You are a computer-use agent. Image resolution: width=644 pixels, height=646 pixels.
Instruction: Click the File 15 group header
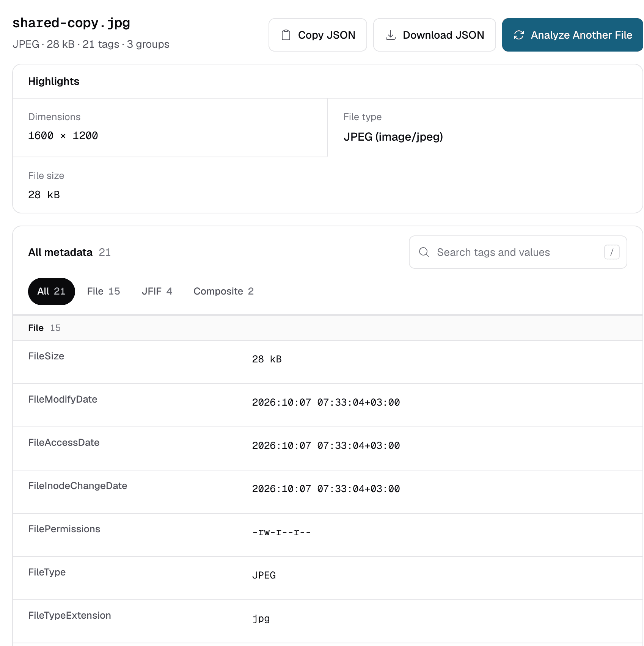coord(328,328)
